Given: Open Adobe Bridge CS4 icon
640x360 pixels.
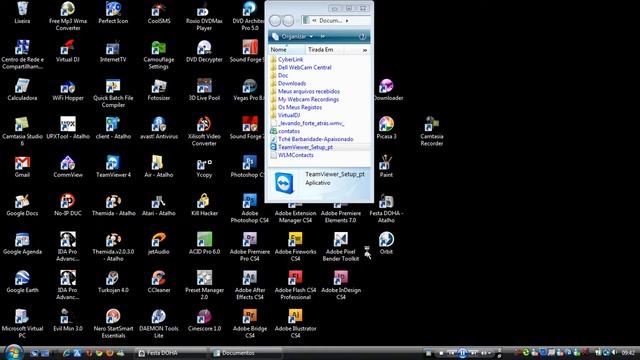Looking at the screenshot, I should pyautogui.click(x=249, y=324).
